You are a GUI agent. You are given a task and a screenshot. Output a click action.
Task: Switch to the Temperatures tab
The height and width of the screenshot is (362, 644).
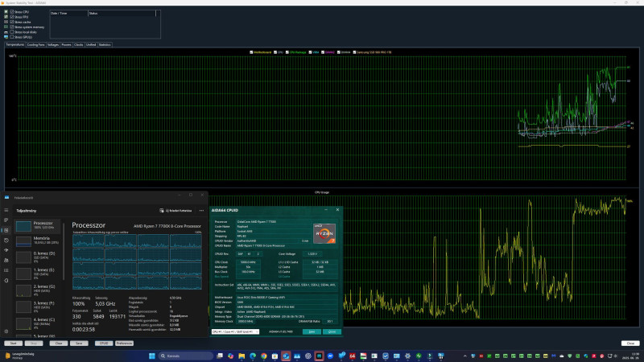15,44
